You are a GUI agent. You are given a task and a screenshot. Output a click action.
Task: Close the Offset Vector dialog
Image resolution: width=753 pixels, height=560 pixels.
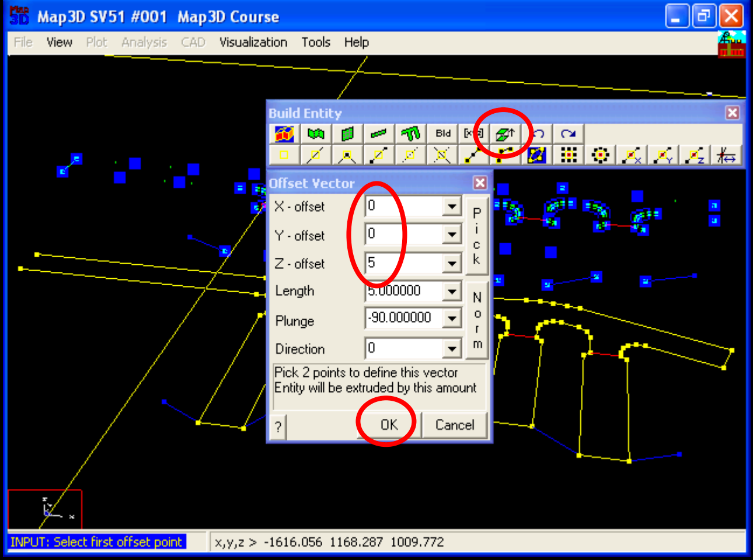pyautogui.click(x=480, y=183)
